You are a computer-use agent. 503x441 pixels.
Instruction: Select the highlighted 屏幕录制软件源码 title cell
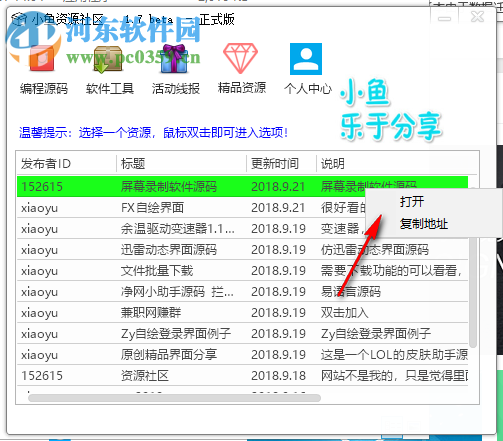point(169,187)
